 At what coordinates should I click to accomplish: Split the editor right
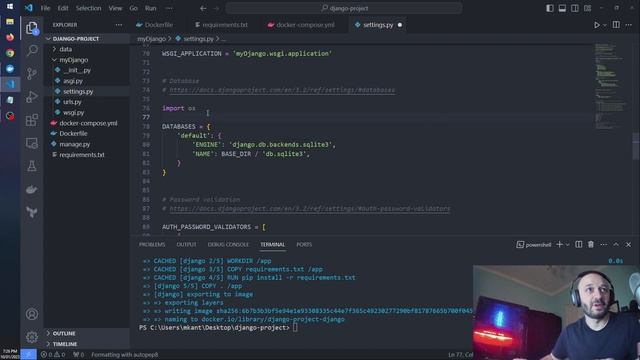click(616, 25)
